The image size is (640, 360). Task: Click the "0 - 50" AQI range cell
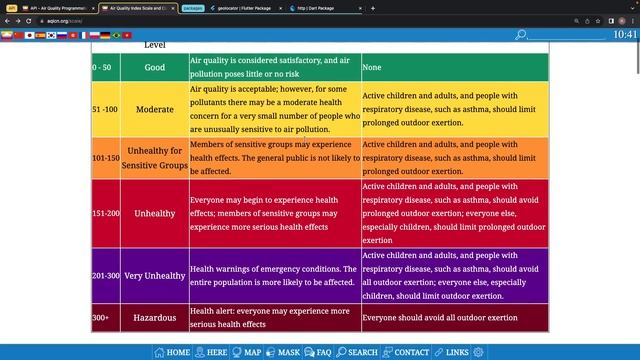coord(106,67)
